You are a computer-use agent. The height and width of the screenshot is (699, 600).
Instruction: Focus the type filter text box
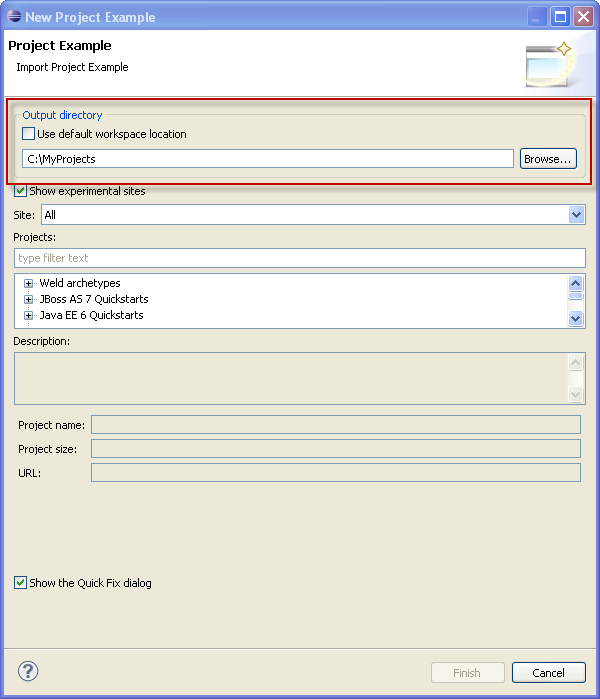(x=299, y=258)
